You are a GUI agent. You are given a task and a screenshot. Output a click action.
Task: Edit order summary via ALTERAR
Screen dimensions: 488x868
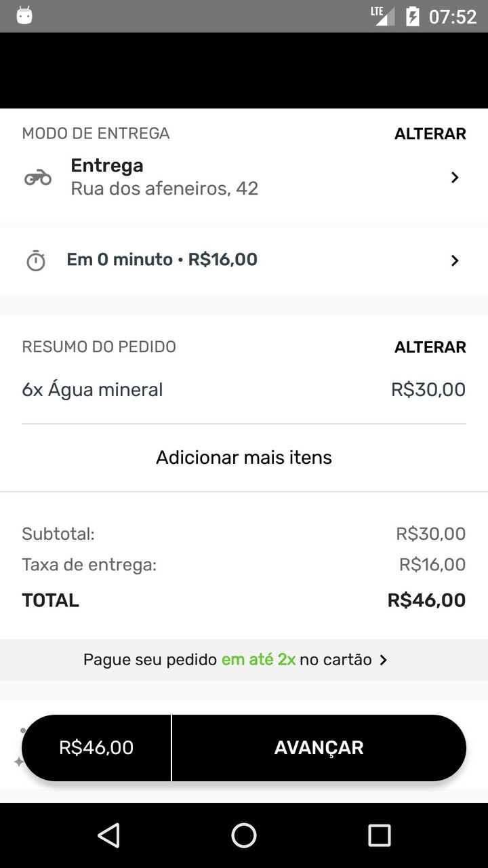430,347
